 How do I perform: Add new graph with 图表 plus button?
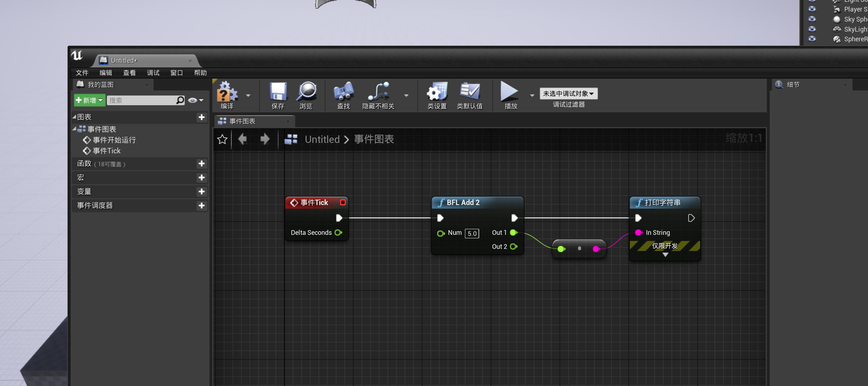(x=202, y=117)
